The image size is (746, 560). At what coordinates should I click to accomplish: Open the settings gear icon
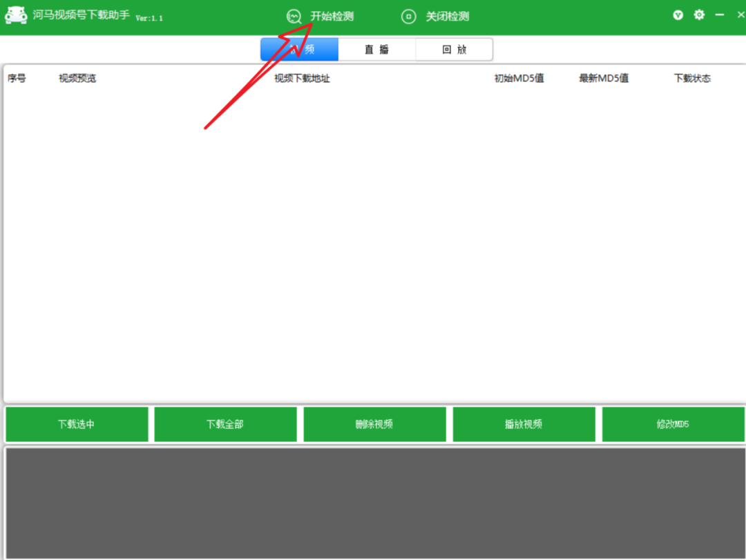coord(699,15)
